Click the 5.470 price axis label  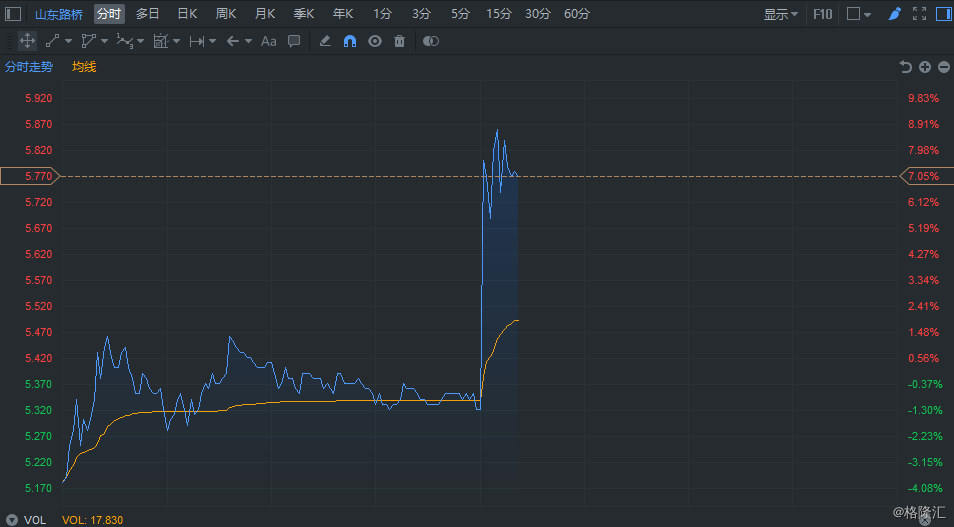(x=38, y=332)
